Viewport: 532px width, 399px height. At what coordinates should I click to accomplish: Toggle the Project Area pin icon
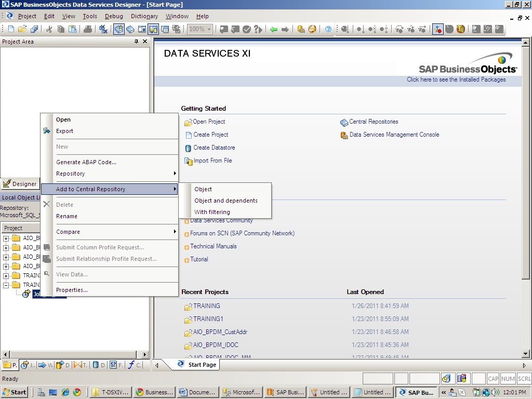137,42
